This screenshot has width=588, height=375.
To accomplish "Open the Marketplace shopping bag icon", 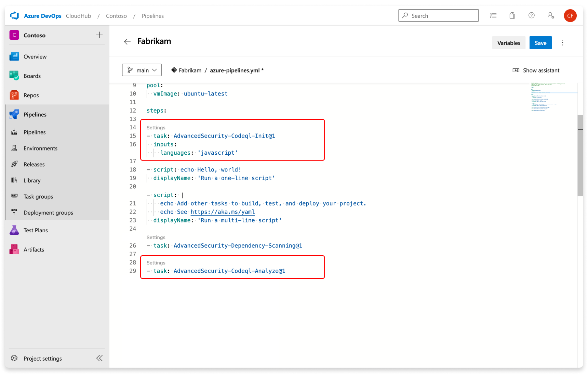I will [512, 15].
